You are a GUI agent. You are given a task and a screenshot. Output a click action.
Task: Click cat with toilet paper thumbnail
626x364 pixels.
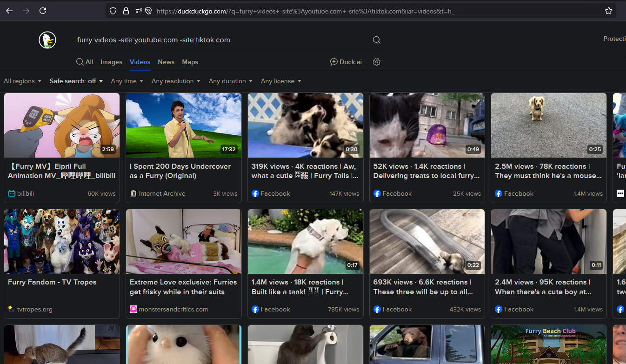pyautogui.click(x=306, y=344)
